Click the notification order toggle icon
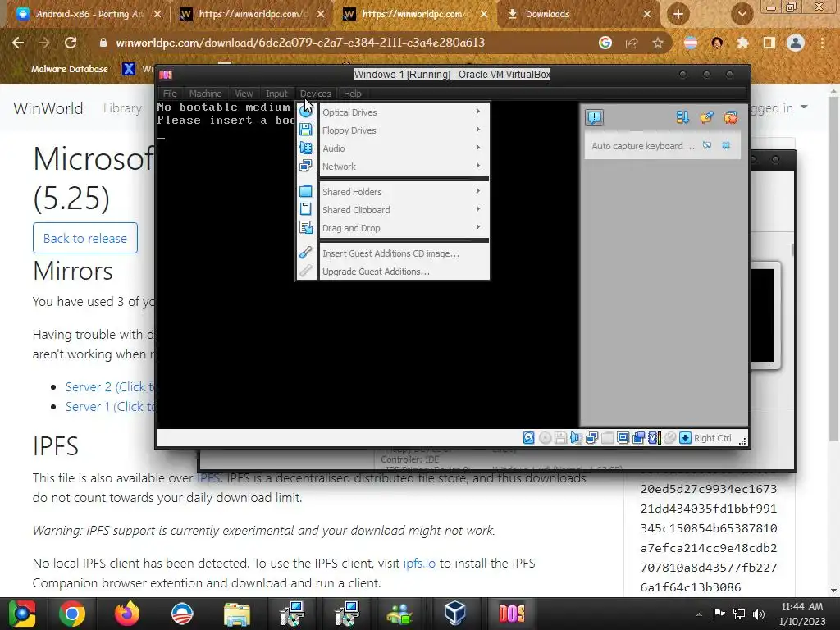 tap(682, 117)
